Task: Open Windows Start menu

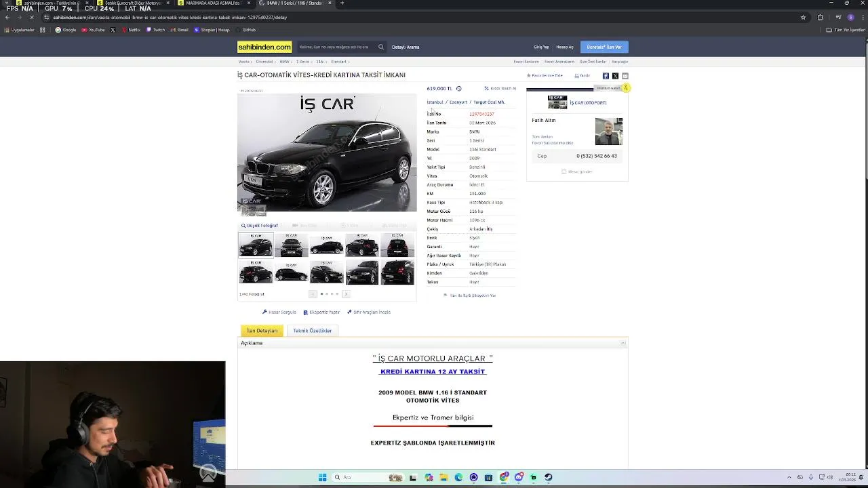Action: pyautogui.click(x=323, y=477)
